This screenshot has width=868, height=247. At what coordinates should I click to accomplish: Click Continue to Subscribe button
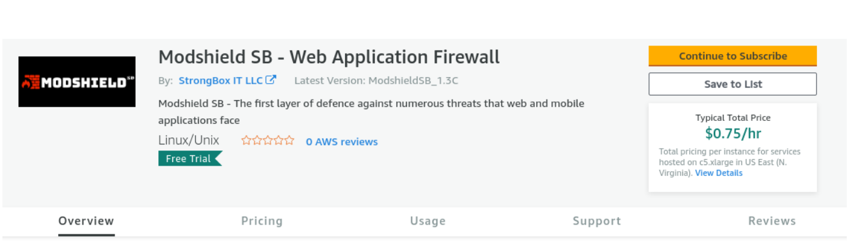tap(733, 56)
